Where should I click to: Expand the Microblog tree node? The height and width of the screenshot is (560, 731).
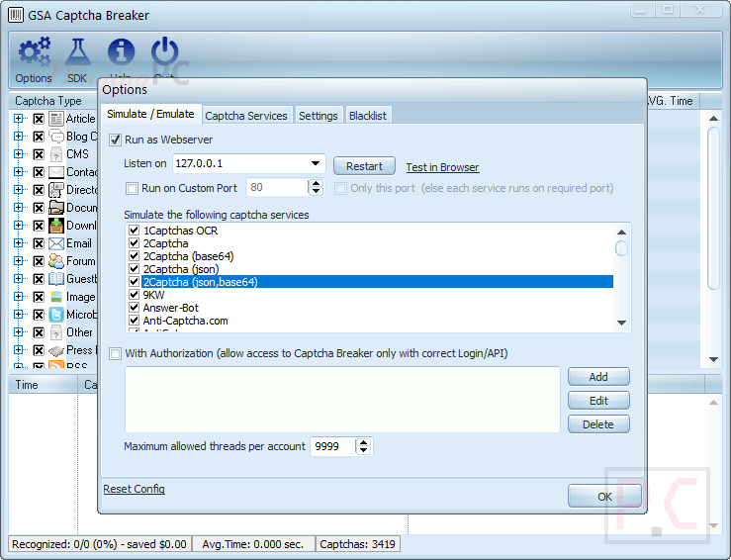[18, 315]
